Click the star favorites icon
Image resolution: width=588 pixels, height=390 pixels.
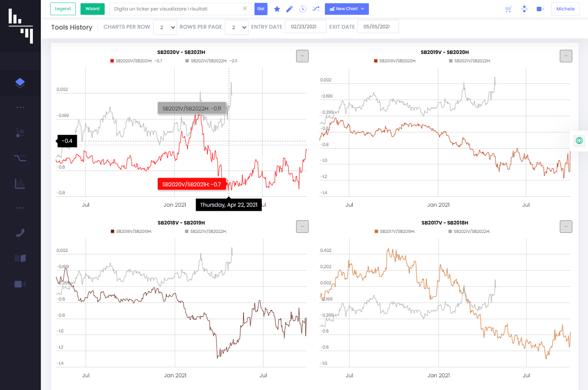(x=277, y=9)
